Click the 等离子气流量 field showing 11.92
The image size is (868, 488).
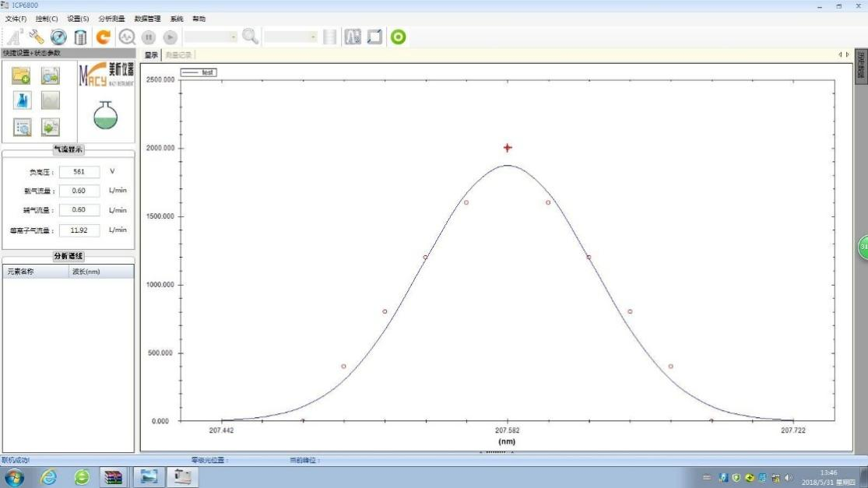coord(79,230)
